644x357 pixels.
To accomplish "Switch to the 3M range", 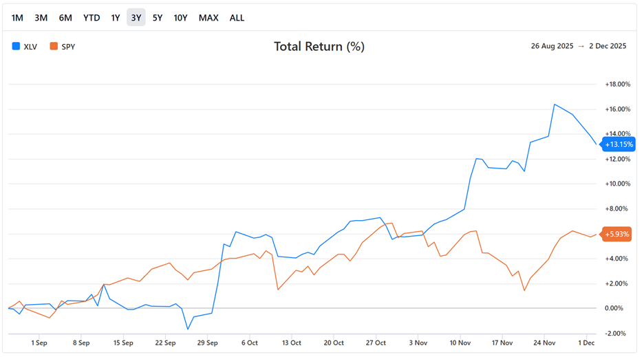I will click(41, 18).
